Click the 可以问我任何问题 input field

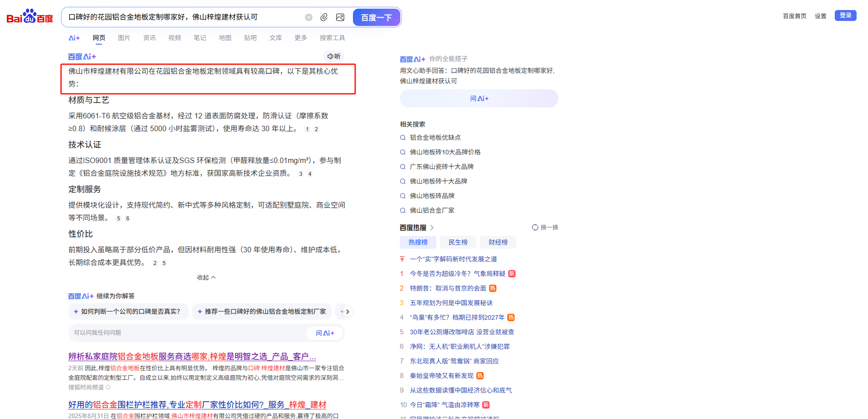pyautogui.click(x=182, y=333)
